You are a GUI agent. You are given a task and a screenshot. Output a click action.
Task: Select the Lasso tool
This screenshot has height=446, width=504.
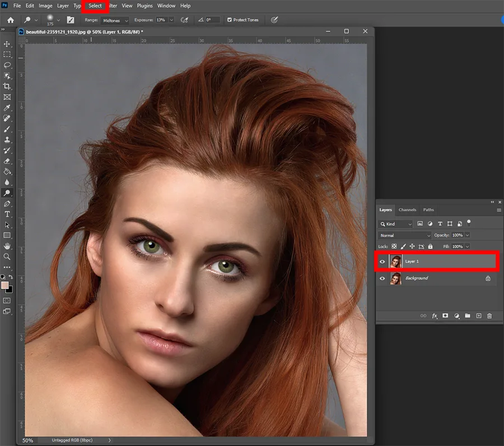coord(7,65)
